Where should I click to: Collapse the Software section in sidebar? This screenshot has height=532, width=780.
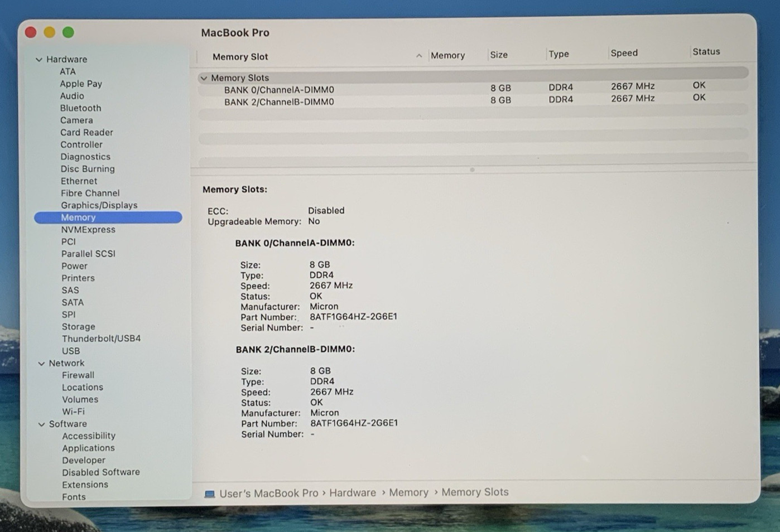point(41,424)
